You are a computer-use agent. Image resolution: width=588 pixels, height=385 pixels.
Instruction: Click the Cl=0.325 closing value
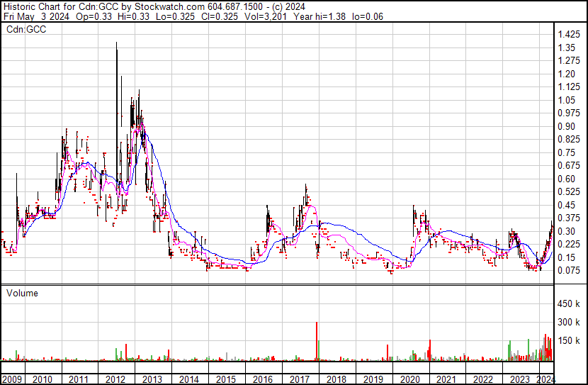point(220,16)
